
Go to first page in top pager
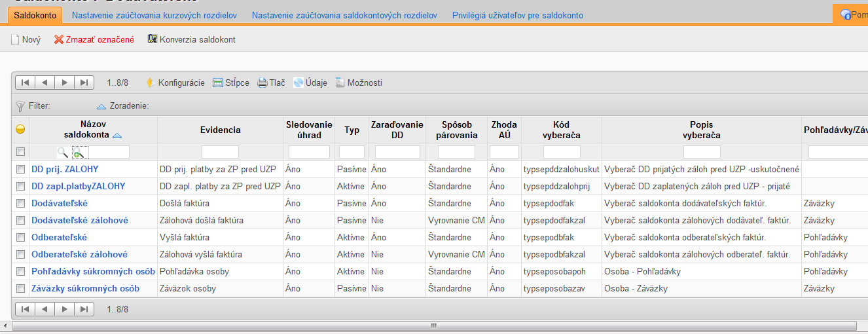25,83
